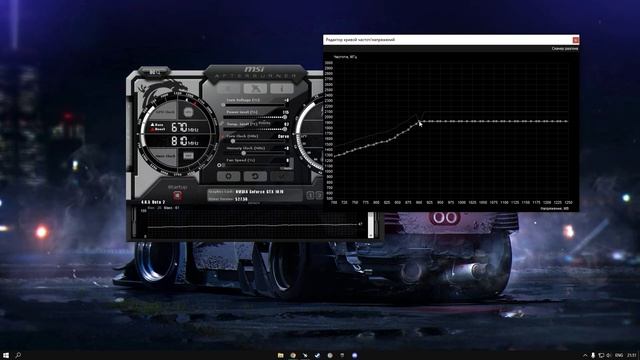Open the network tray icon
Viewport: 640px width, 360px height.
601,356
